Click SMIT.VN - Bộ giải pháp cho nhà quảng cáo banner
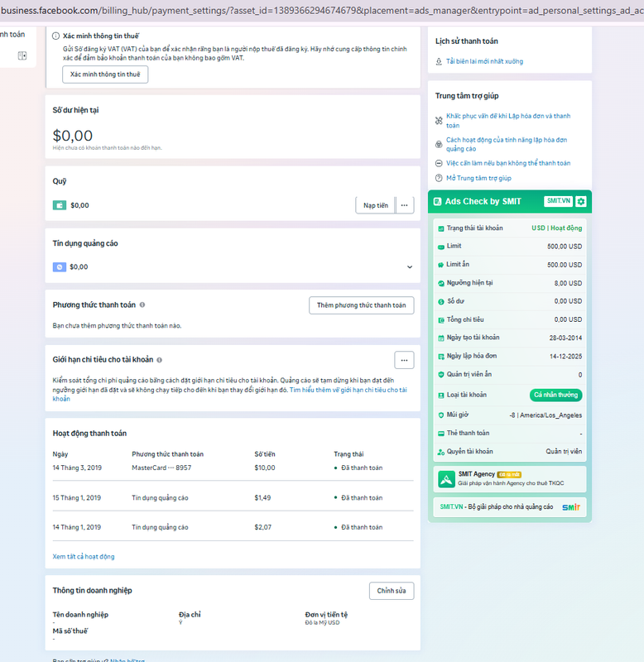 510,507
